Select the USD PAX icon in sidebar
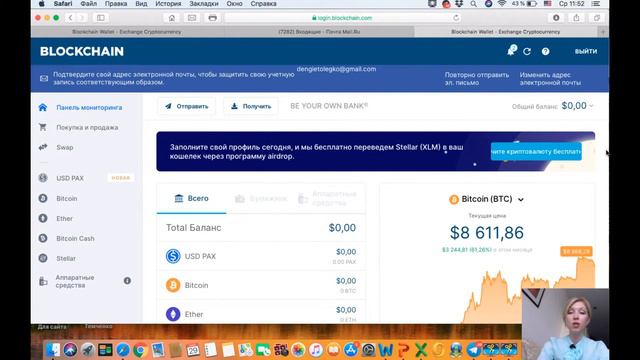 coord(43,178)
